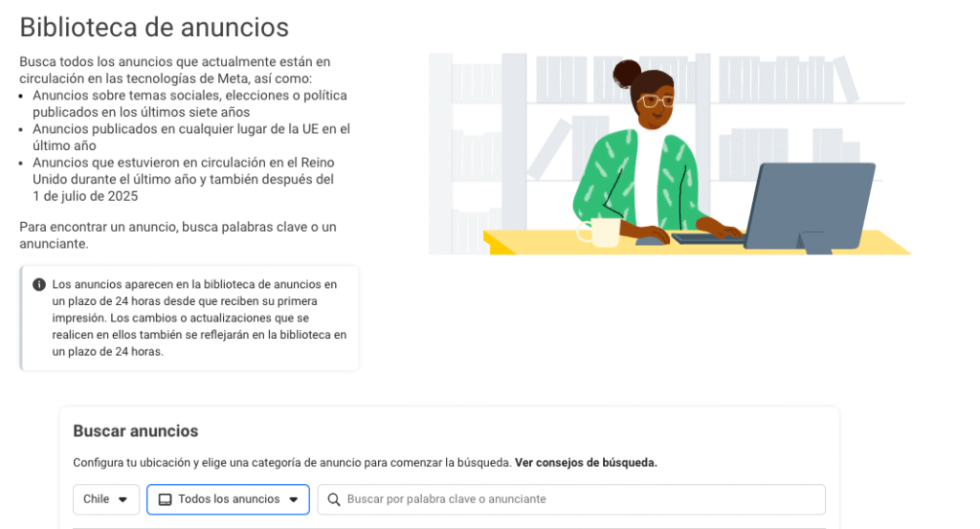
Task: Click the magnifying glass search icon
Action: pos(334,499)
